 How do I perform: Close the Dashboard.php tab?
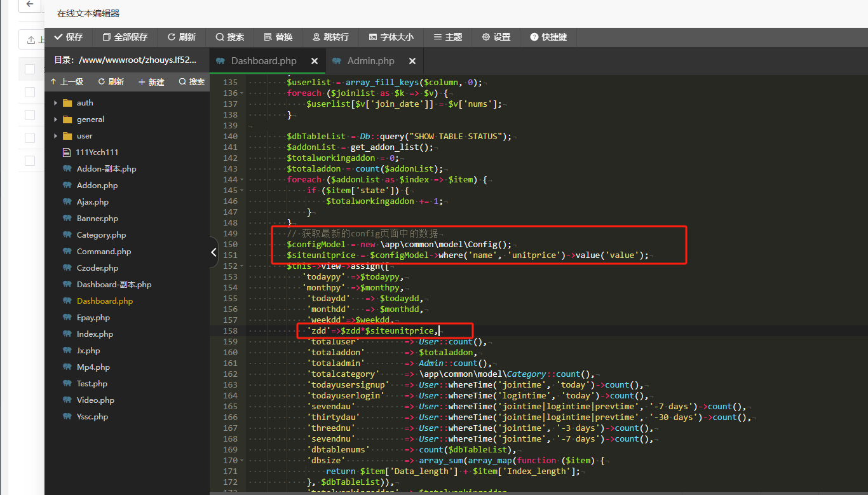[315, 61]
